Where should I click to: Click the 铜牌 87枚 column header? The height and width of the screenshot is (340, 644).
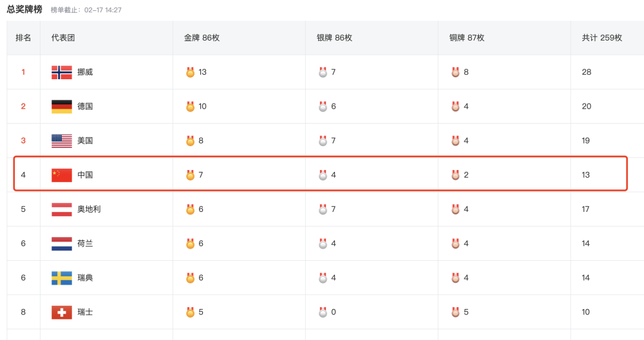[x=466, y=38]
